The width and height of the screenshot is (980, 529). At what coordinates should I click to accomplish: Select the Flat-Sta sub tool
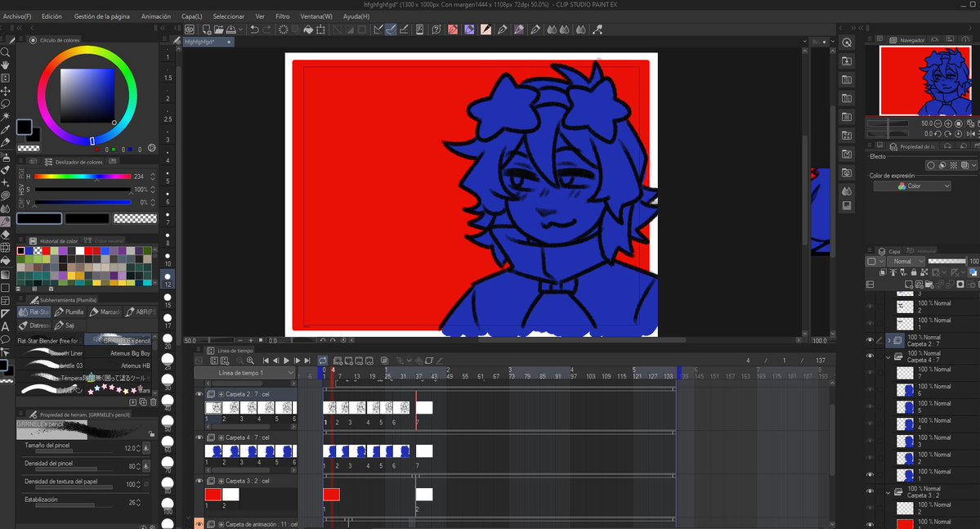point(34,312)
